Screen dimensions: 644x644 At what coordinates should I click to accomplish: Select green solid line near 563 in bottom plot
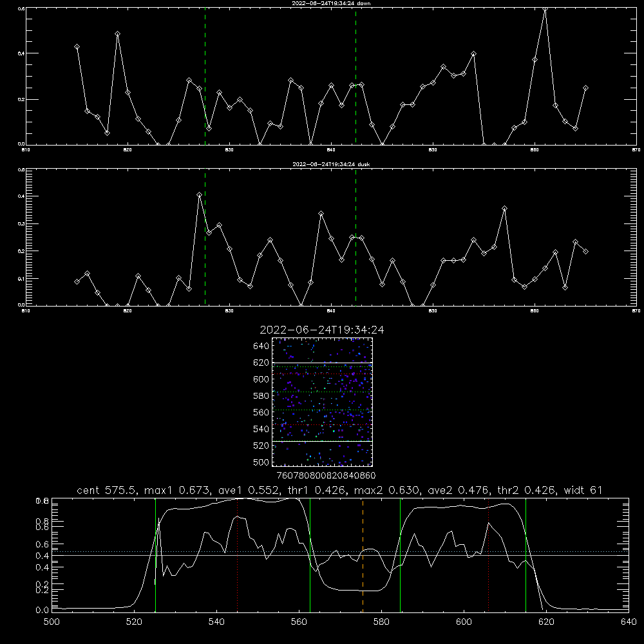click(x=310, y=555)
